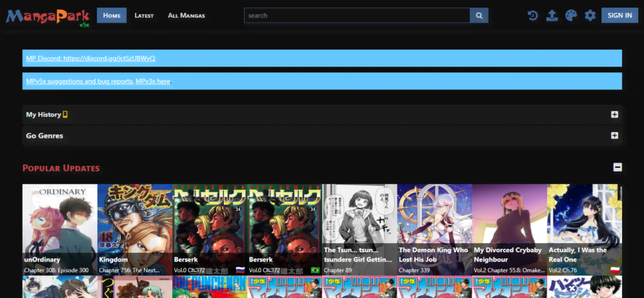Click the Popular Updates heading
This screenshot has height=298, width=644.
point(61,168)
